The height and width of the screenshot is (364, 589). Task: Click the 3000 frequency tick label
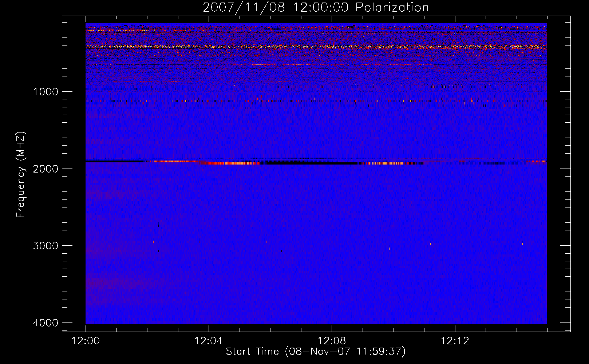[46, 246]
